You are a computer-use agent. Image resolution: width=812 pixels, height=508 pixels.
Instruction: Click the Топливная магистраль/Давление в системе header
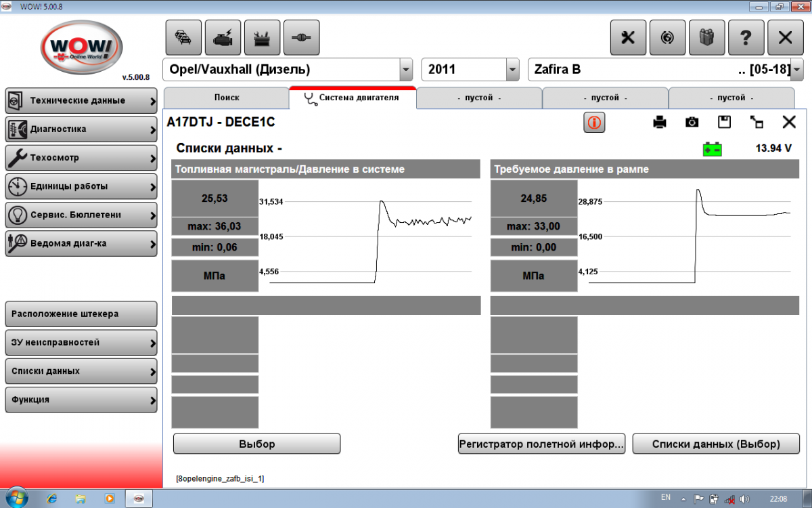pos(326,169)
